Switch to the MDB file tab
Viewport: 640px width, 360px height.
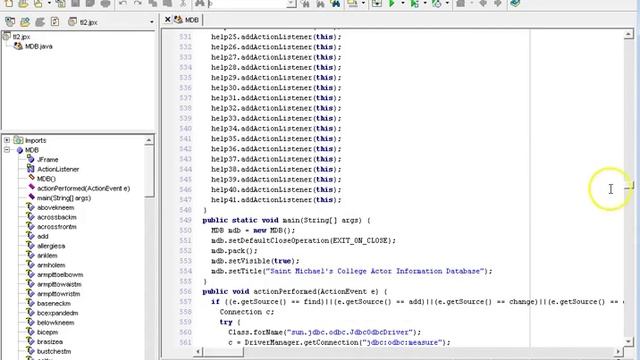(x=187, y=20)
